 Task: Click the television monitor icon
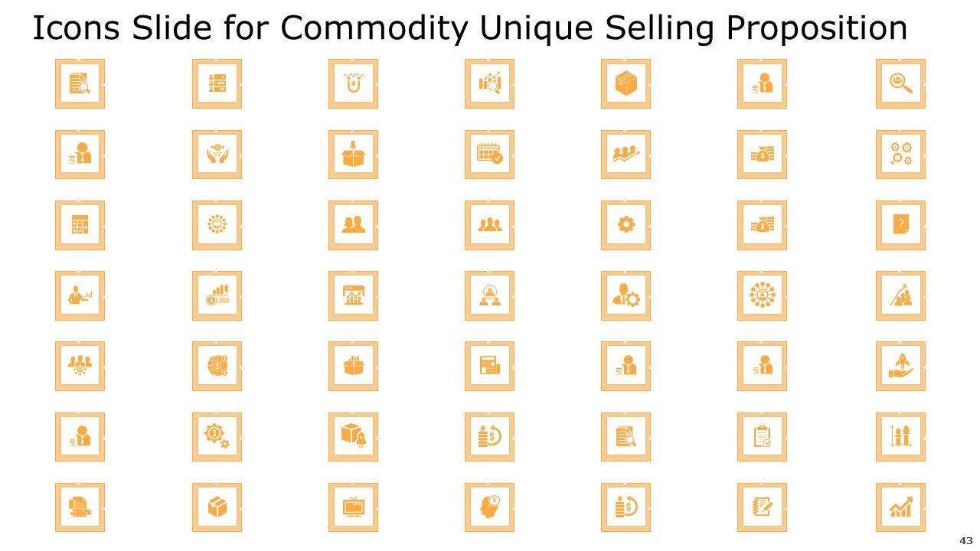[353, 507]
